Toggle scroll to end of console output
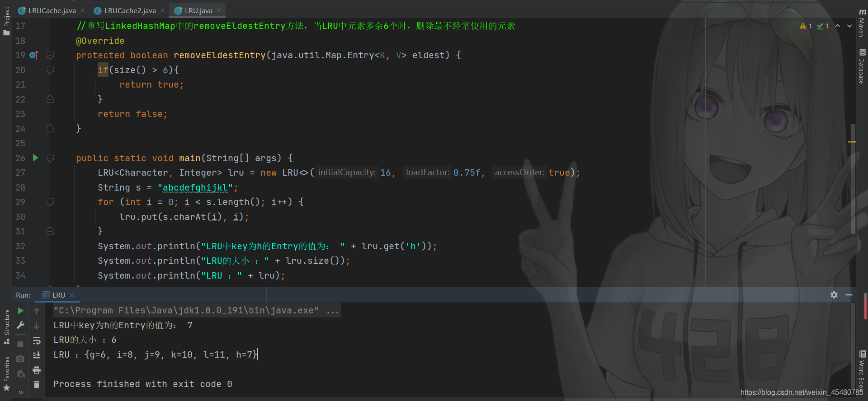This screenshot has height=401, width=868. pos(37,355)
